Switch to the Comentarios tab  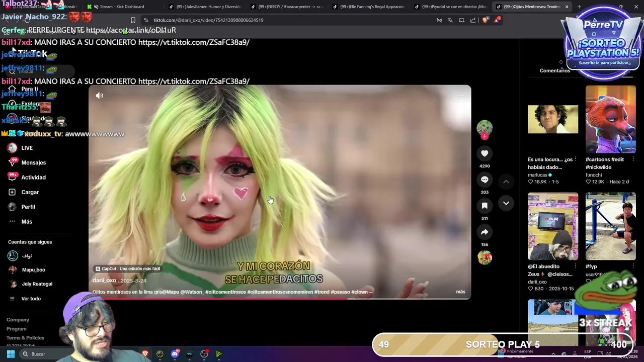tap(555, 70)
